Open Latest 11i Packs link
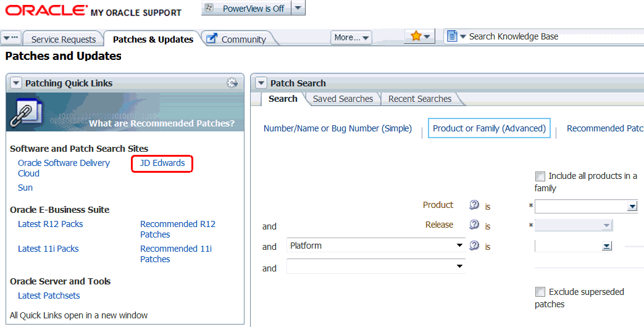 pyautogui.click(x=48, y=249)
